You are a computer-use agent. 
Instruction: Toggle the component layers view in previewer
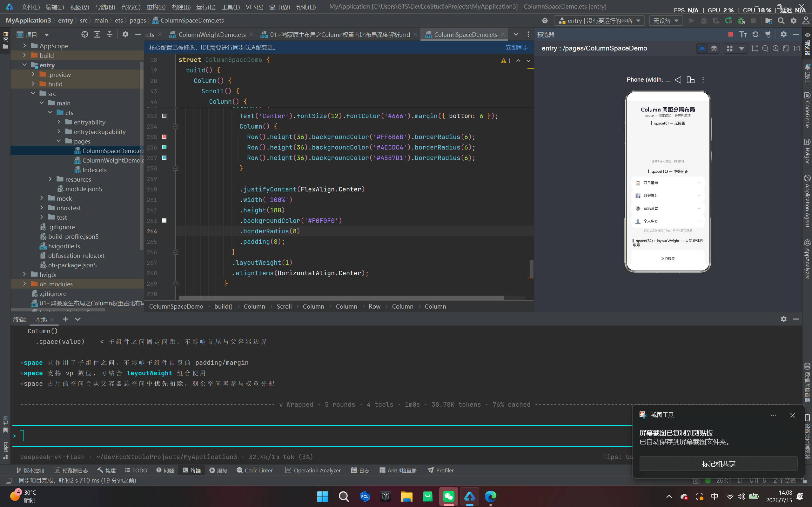[x=714, y=49]
